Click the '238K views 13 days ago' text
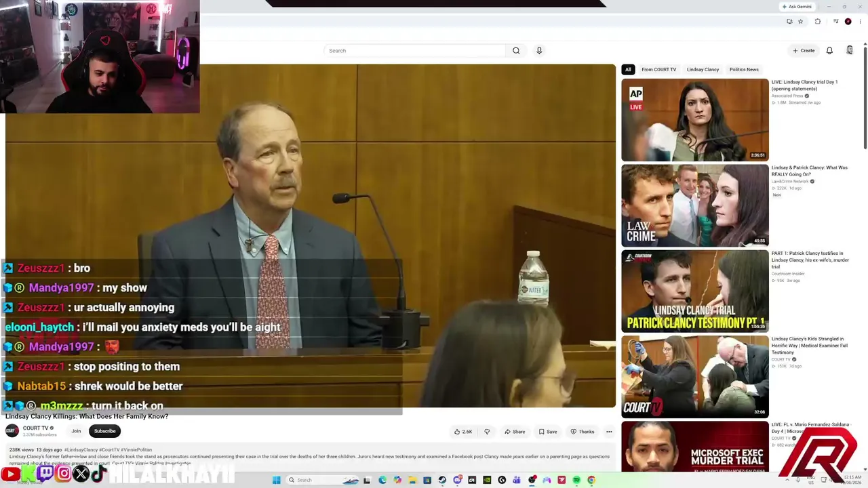The image size is (868, 488). click(x=35, y=450)
